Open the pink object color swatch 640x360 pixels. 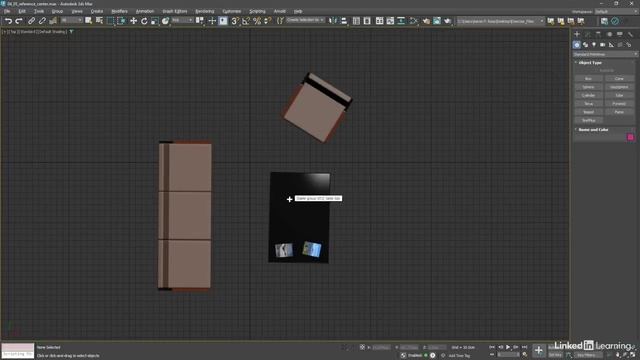(631, 138)
